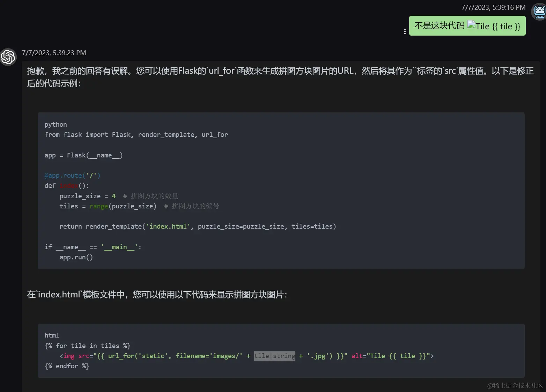The height and width of the screenshot is (392, 546).
Task: Click the 'app = Flask(__name__)' line
Action: tap(83, 155)
